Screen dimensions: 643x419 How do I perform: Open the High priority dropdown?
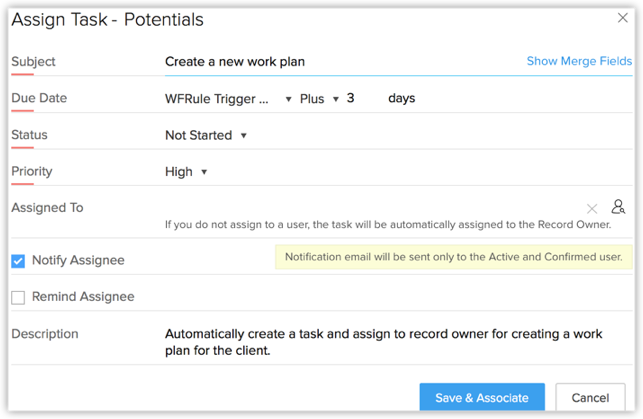click(186, 172)
